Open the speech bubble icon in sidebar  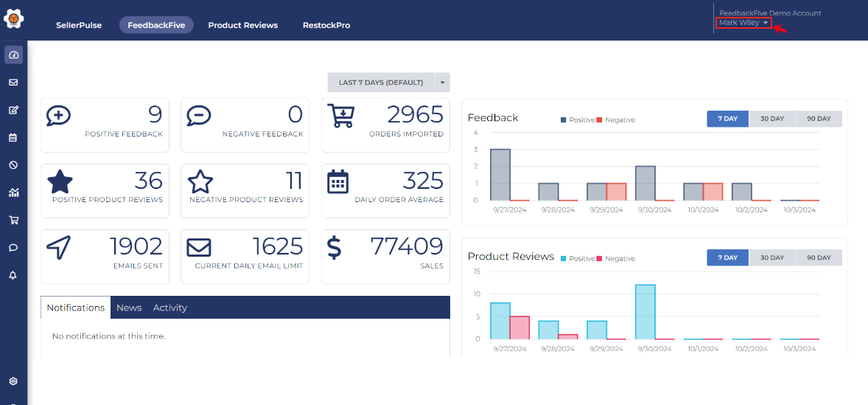[13, 247]
